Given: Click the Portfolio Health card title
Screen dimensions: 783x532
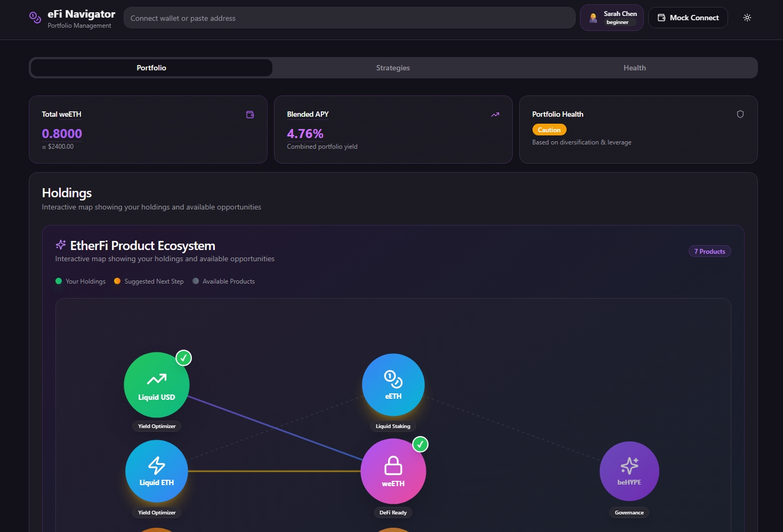Looking at the screenshot, I should click(x=558, y=114).
